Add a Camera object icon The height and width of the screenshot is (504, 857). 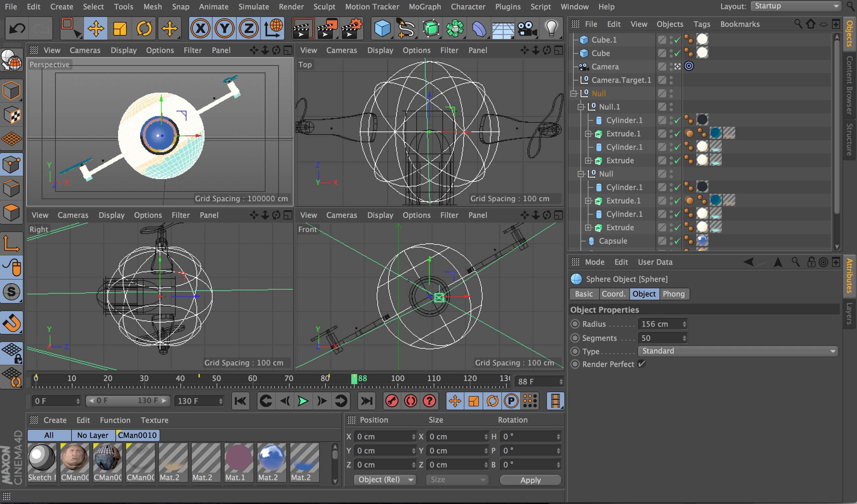(527, 29)
